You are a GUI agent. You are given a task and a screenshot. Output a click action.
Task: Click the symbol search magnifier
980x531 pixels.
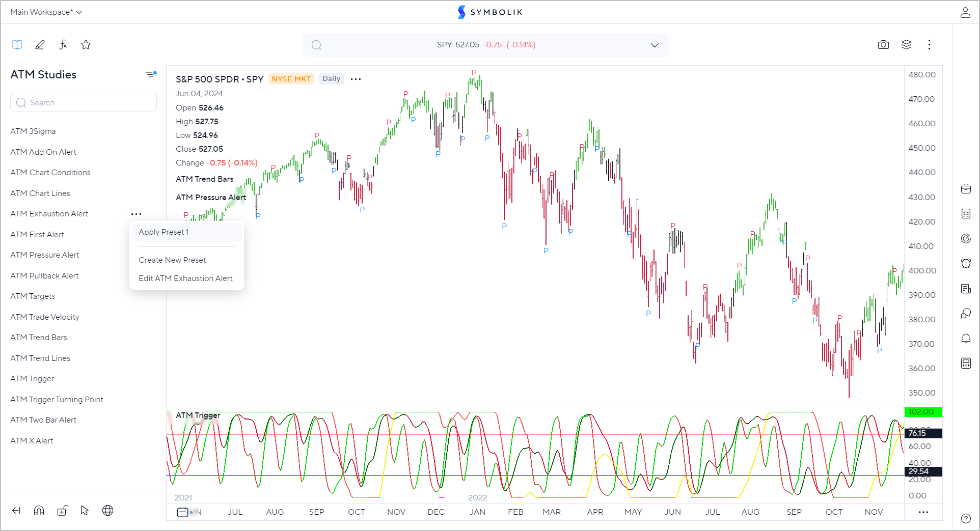click(x=316, y=45)
